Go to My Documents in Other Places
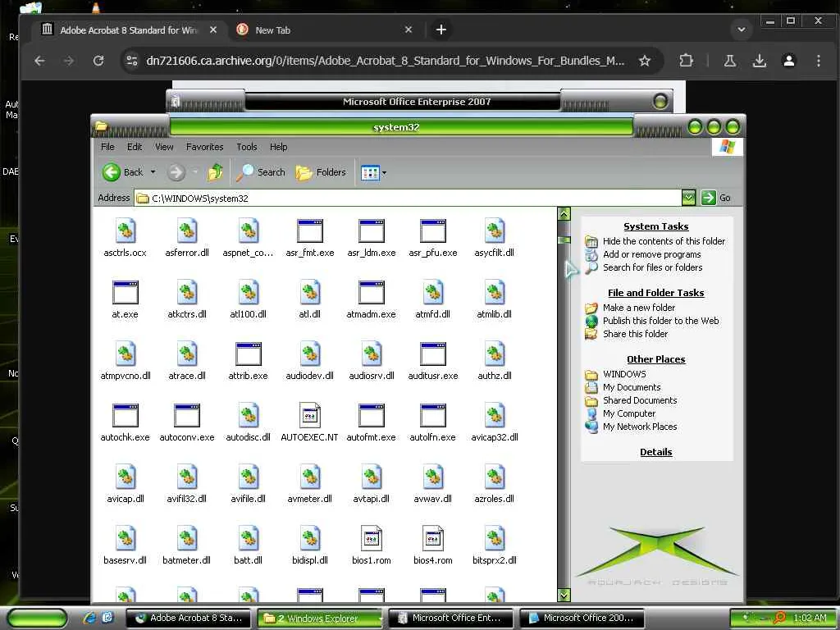 click(632, 387)
